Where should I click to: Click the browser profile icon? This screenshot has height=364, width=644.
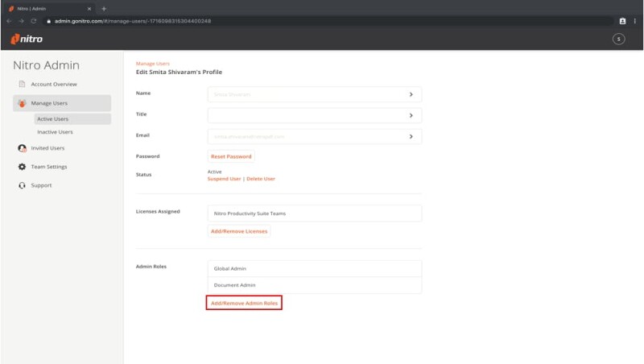click(622, 21)
